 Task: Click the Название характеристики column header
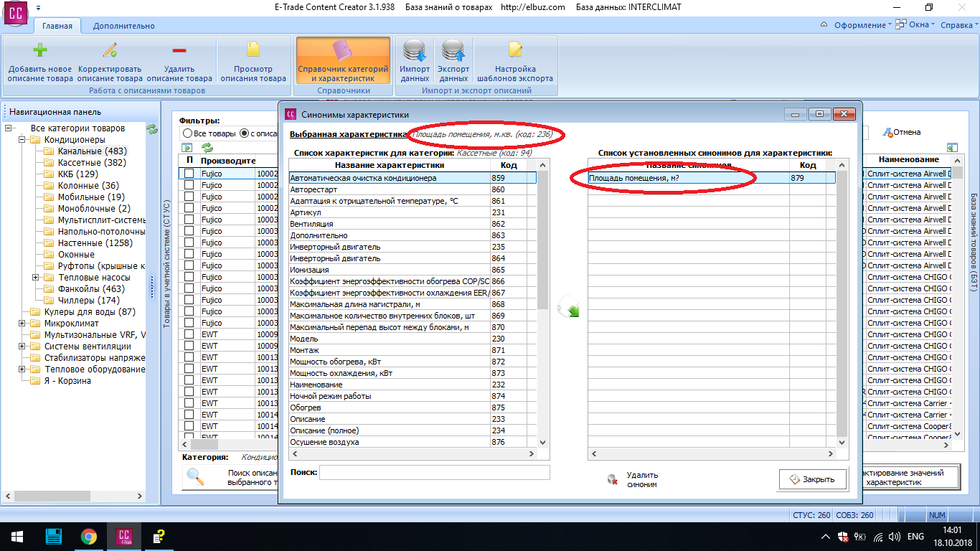(x=390, y=166)
